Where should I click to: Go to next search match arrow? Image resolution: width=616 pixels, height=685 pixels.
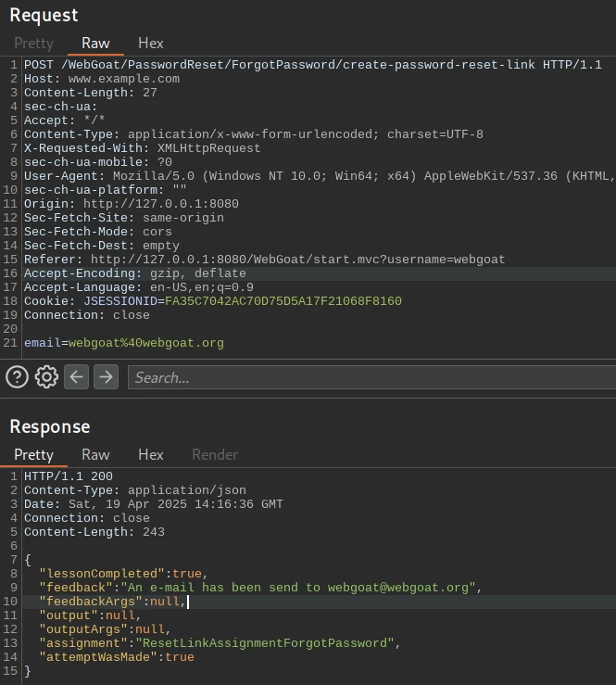107,376
